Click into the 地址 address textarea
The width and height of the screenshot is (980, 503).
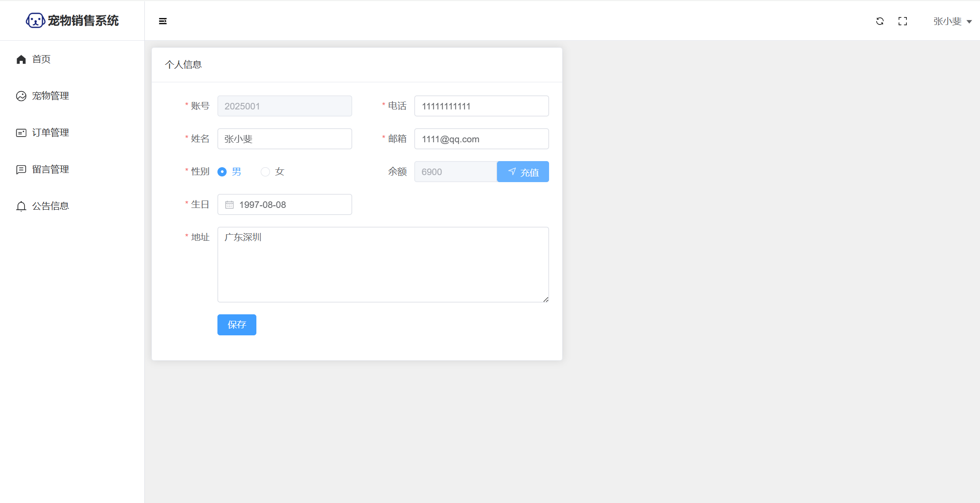pos(383,264)
